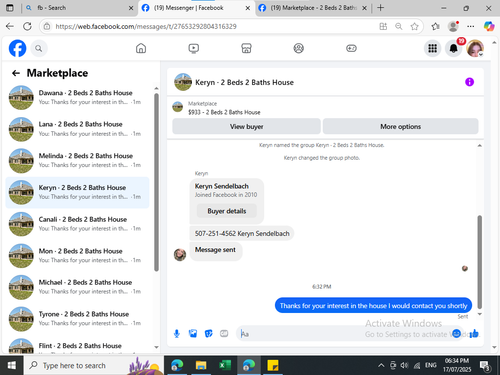Open the Facebook menu grid icon
This screenshot has width=500, height=375.
point(433,49)
